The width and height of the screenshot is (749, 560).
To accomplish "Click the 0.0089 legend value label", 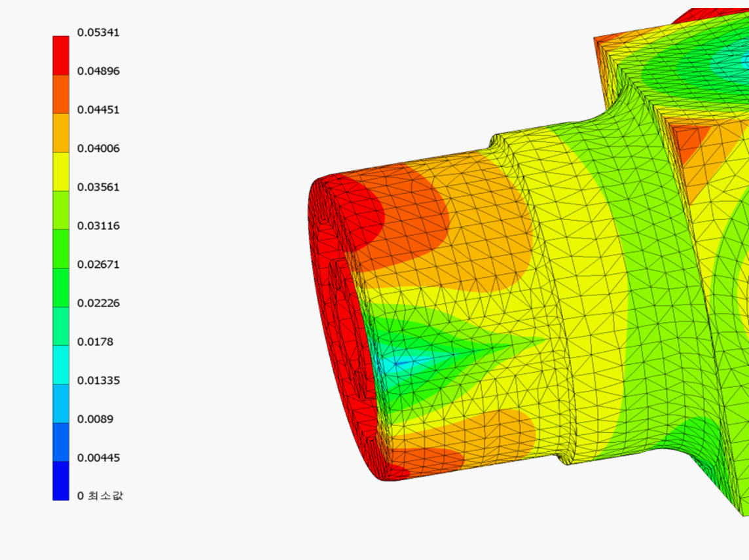I will 96,419.
